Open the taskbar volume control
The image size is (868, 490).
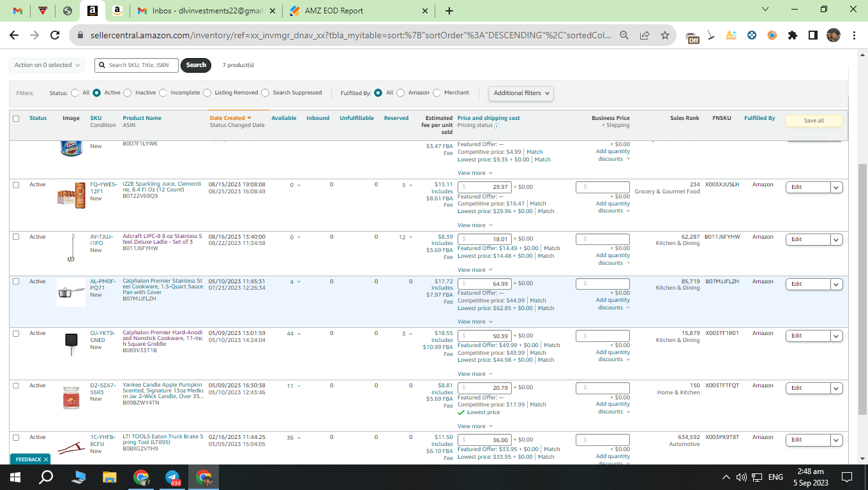click(x=741, y=477)
